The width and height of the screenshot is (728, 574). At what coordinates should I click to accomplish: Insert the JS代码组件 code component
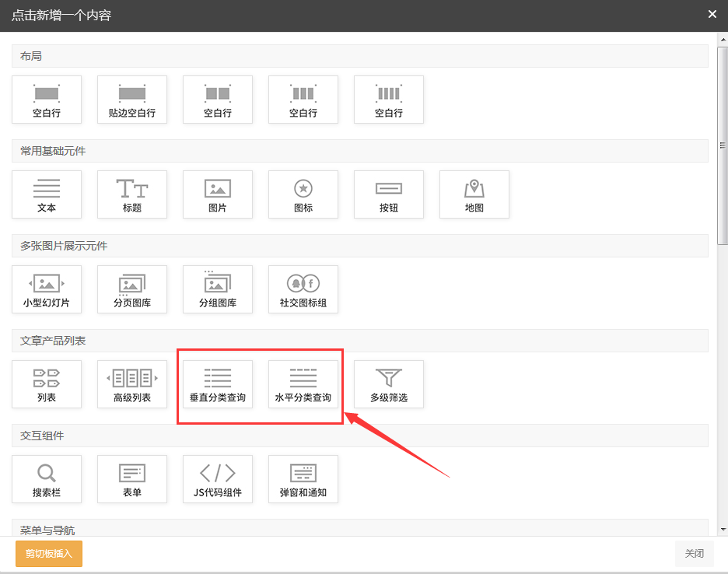(218, 479)
